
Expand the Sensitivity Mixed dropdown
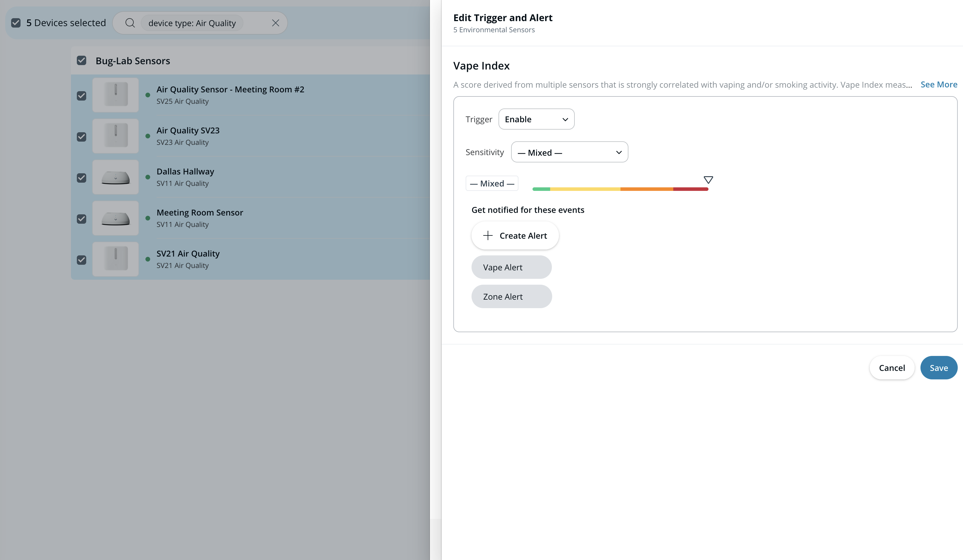pos(569,152)
